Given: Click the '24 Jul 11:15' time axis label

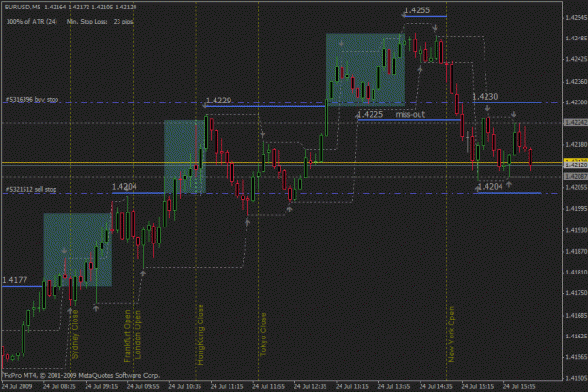Looking at the screenshot, I should tap(227, 386).
